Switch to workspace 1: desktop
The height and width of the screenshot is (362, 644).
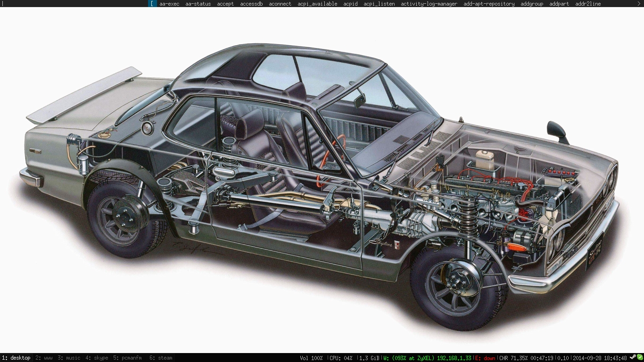click(16, 358)
